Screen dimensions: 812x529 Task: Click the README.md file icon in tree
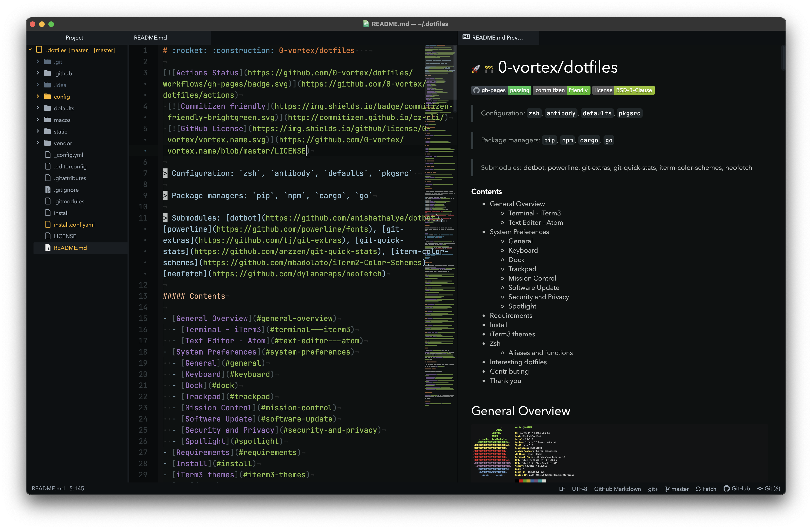(x=48, y=248)
